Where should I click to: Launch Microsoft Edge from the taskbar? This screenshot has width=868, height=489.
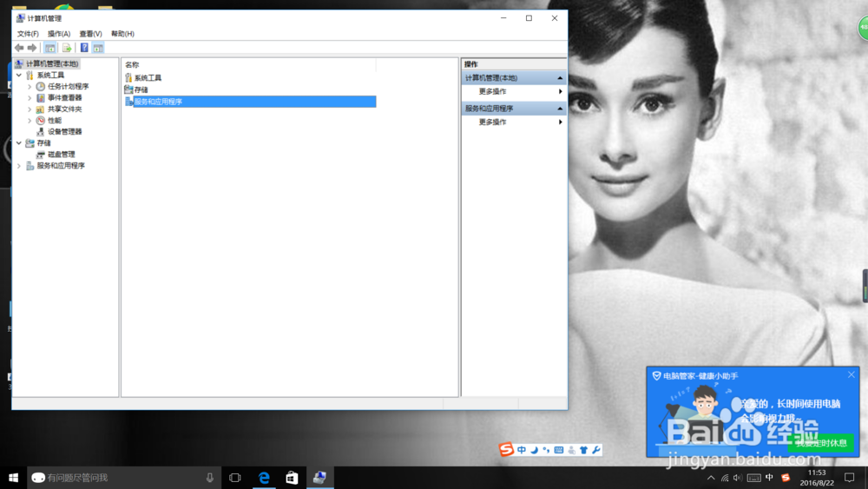(264, 478)
